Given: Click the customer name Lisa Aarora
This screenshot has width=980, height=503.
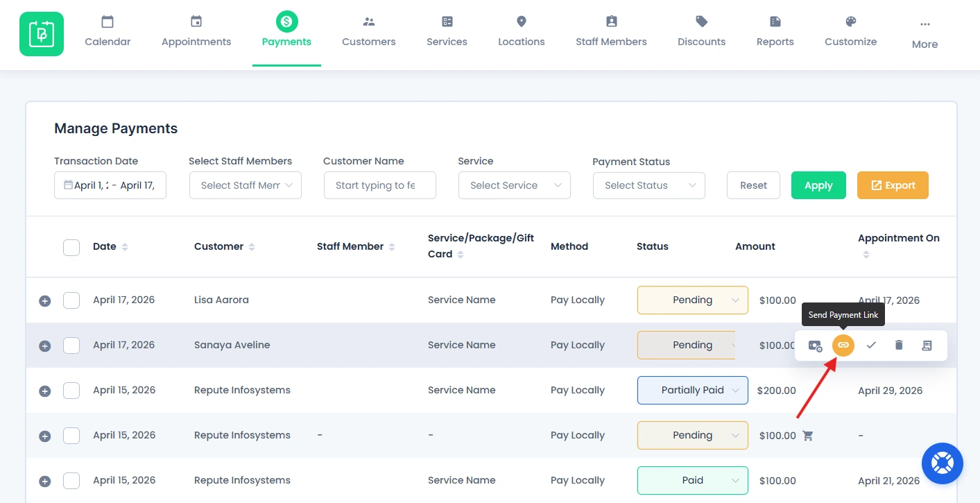Looking at the screenshot, I should coord(221,300).
